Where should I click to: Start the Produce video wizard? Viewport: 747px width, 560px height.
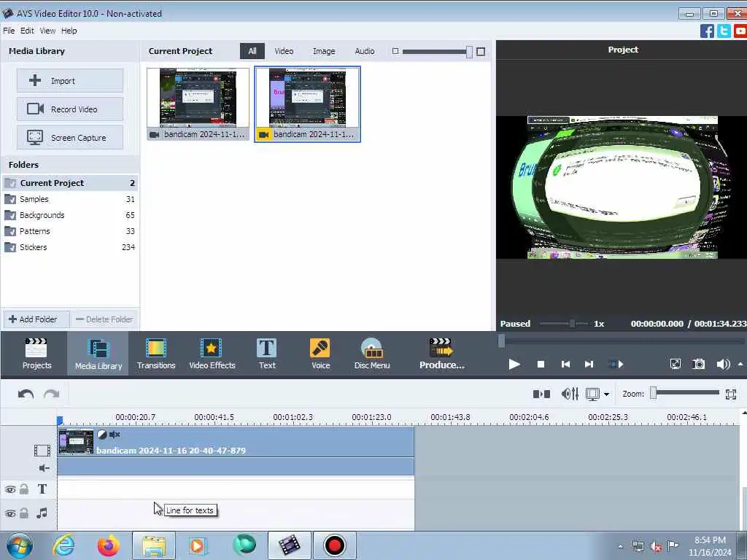pos(441,354)
